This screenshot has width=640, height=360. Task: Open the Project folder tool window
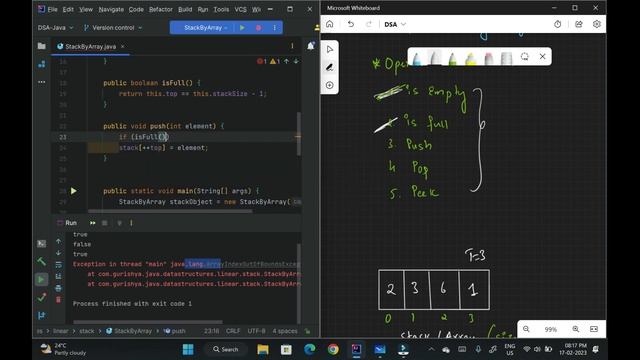pos(42,46)
